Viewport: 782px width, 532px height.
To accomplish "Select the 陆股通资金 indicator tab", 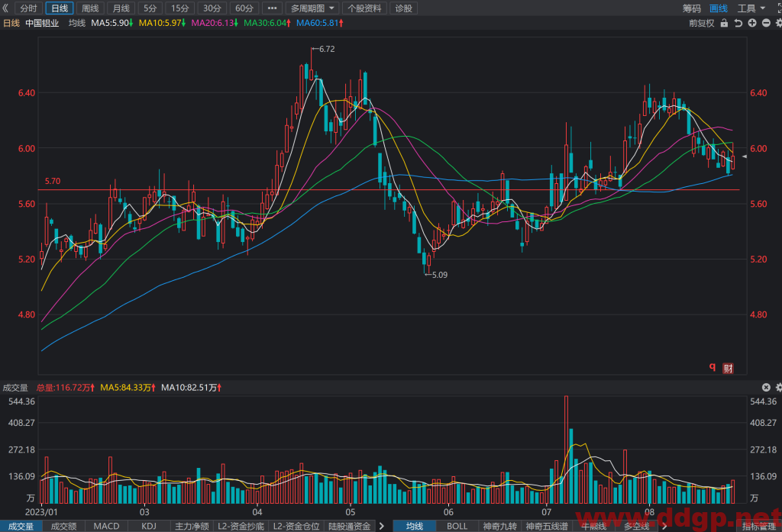I will pos(349,526).
